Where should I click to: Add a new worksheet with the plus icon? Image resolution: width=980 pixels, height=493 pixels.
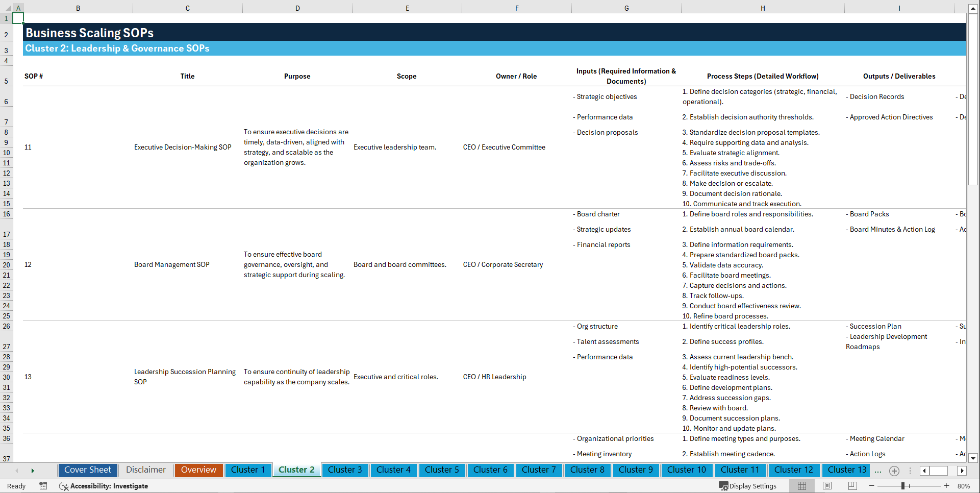coord(894,471)
